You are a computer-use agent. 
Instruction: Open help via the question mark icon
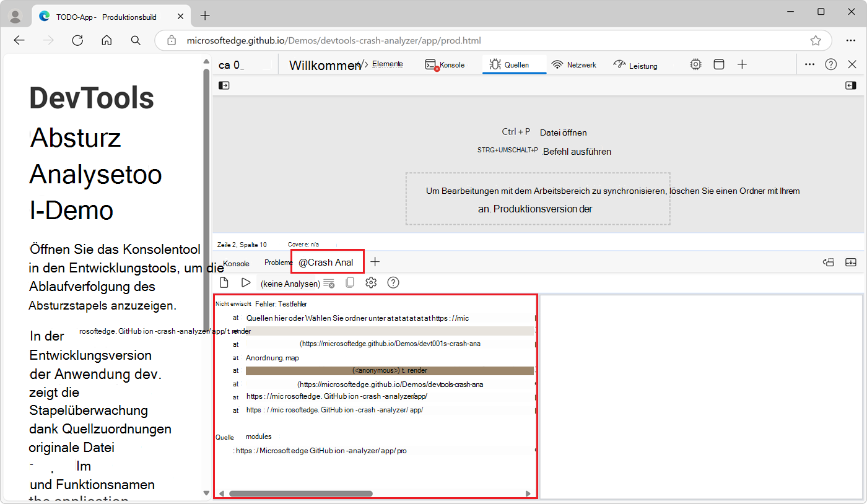point(393,282)
